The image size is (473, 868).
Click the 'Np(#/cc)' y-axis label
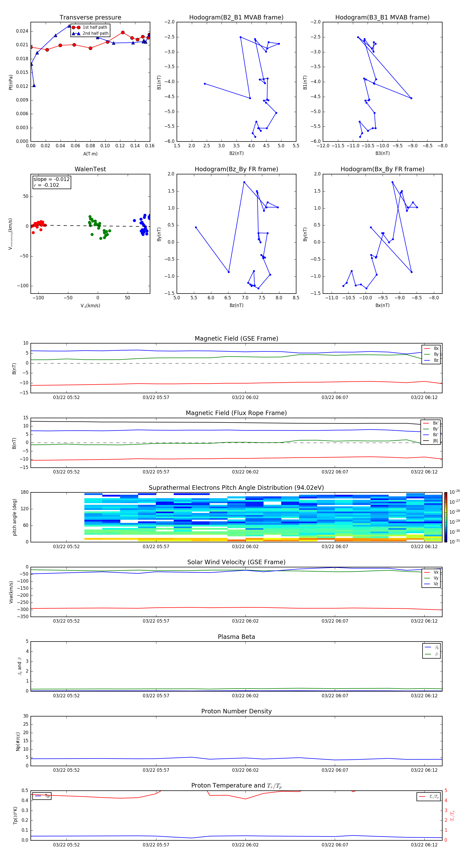[x=18, y=741]
